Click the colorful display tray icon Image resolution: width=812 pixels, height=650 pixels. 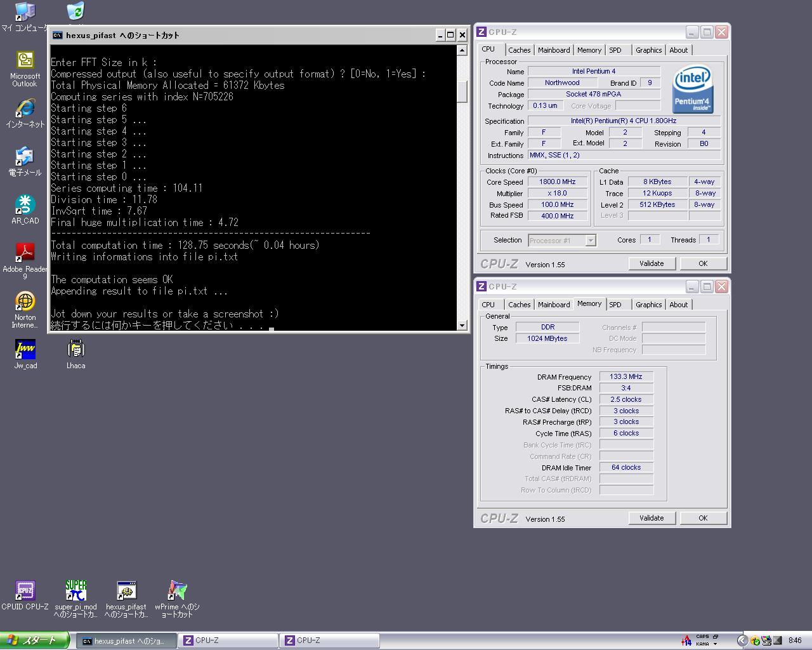tap(766, 640)
